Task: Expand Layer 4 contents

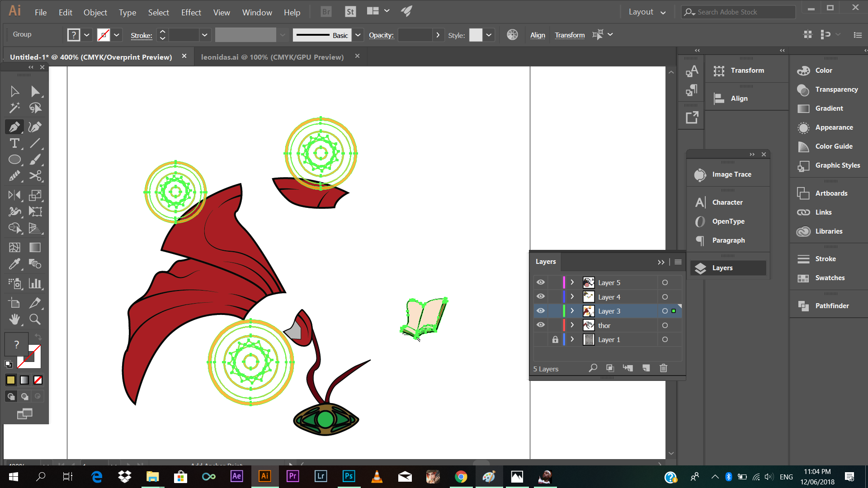Action: point(572,297)
